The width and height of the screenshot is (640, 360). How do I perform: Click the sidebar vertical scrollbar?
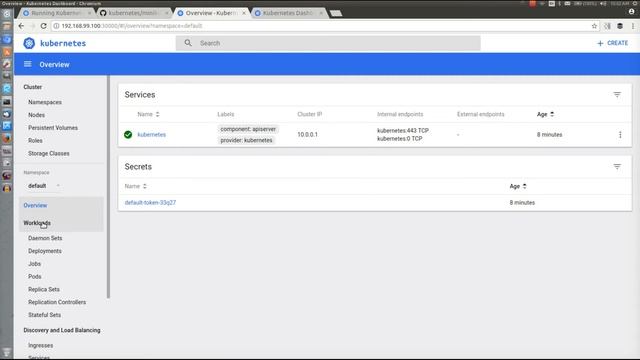pos(108,187)
